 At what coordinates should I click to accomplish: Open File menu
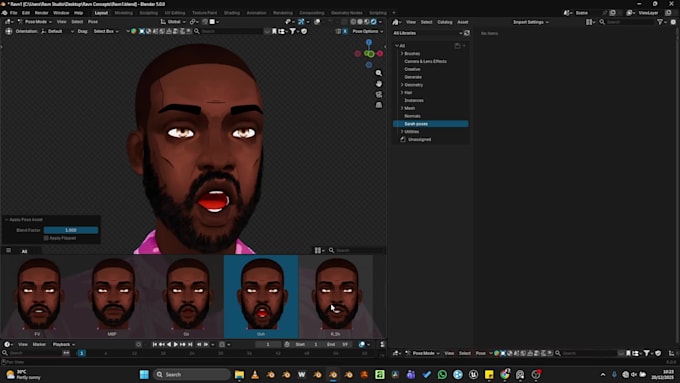click(x=13, y=13)
